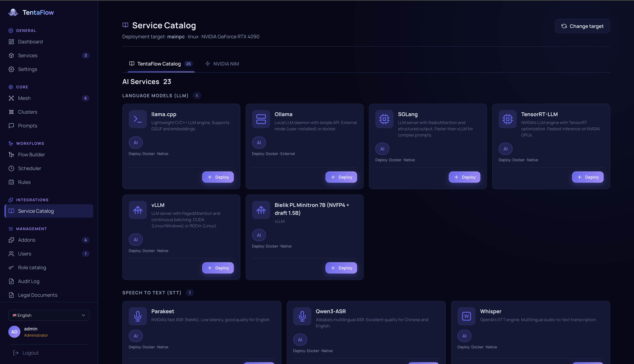This screenshot has height=364, width=634.
Task: Deploy the Ollama service
Action: (341, 177)
